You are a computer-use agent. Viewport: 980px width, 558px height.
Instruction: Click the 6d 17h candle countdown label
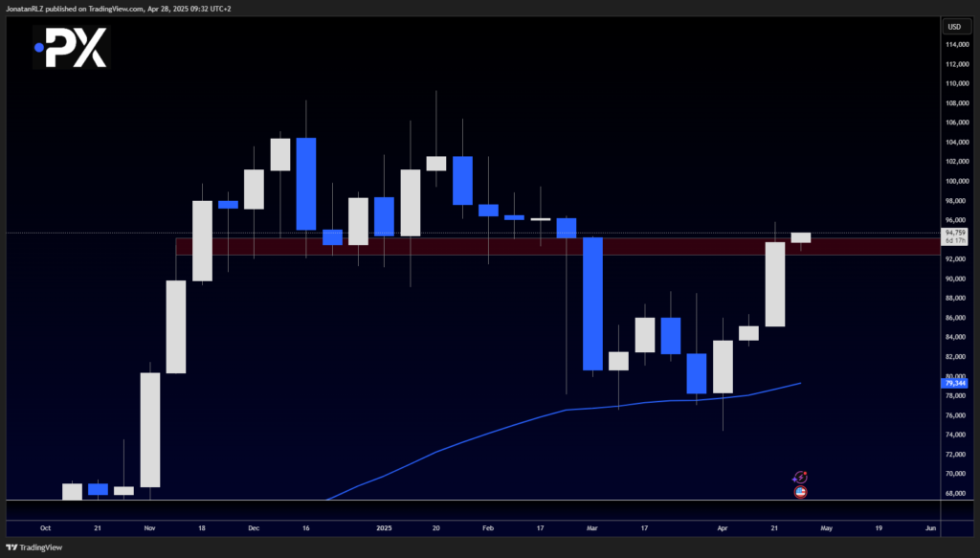pyautogui.click(x=955, y=240)
